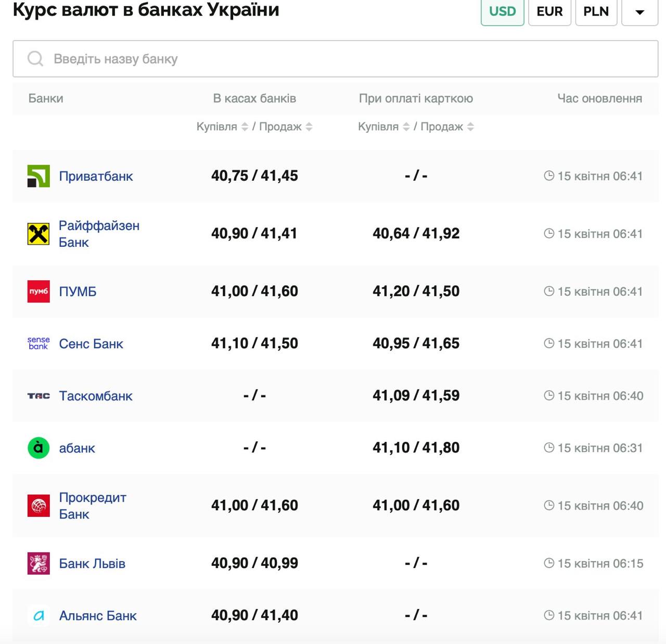The width and height of the screenshot is (666, 644).
Task: Click the green абанк logo icon
Action: coord(39,448)
